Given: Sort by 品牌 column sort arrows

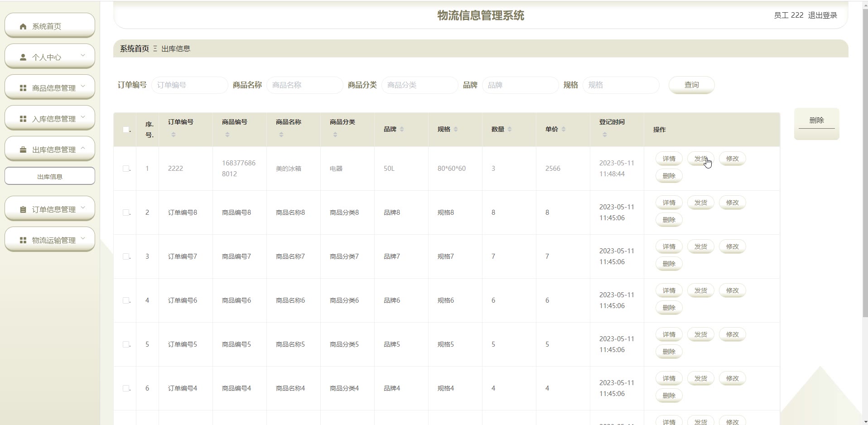Looking at the screenshot, I should [402, 129].
